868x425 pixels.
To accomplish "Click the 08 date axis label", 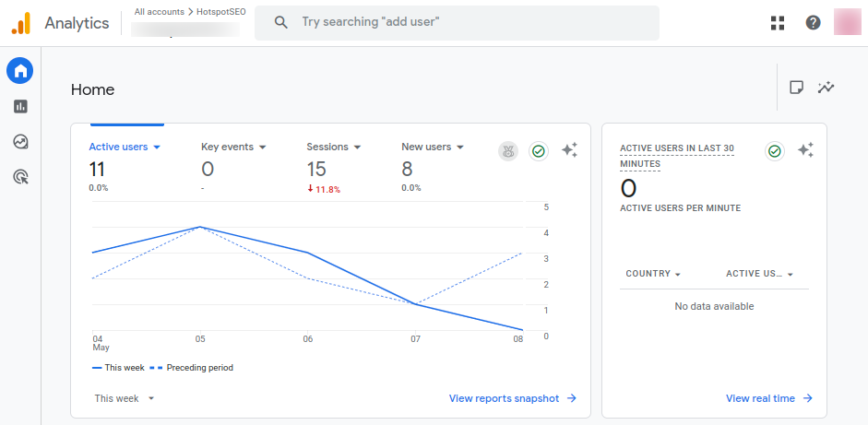I will 517,338.
